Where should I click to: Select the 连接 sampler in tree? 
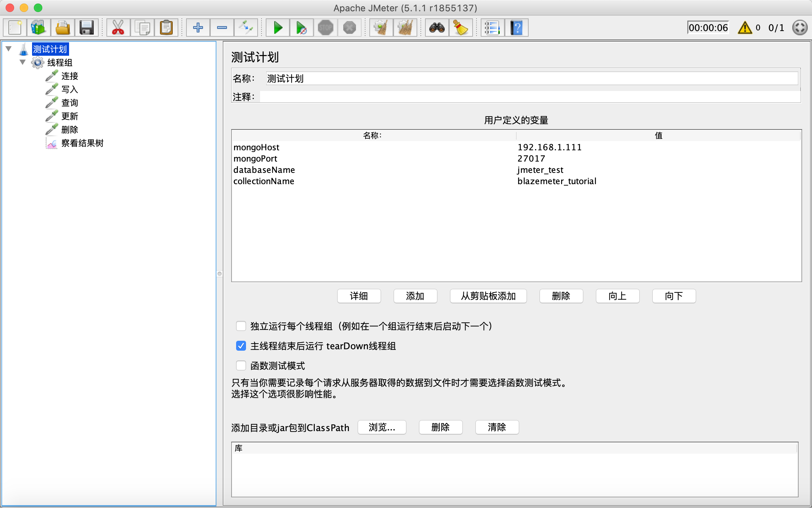pos(69,76)
